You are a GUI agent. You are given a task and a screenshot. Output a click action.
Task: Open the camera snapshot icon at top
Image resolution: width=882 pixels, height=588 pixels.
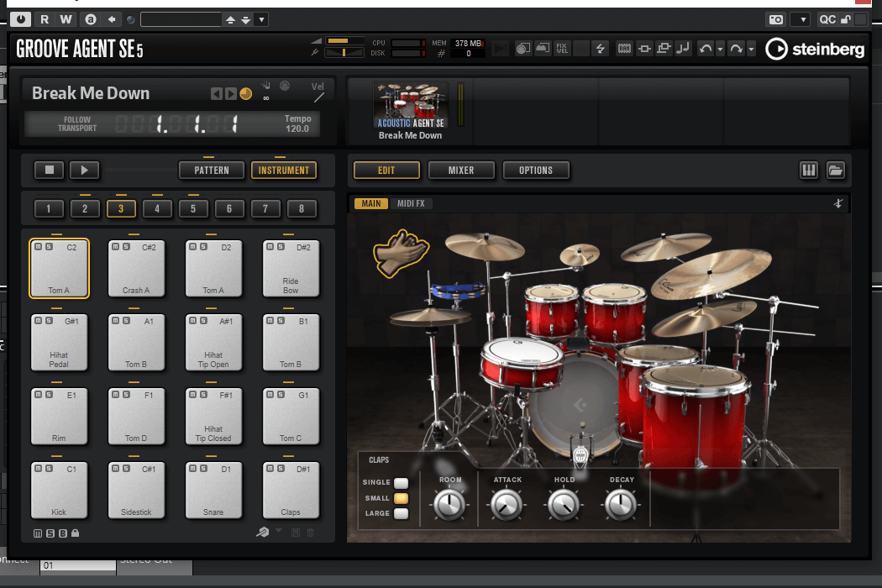tap(775, 19)
